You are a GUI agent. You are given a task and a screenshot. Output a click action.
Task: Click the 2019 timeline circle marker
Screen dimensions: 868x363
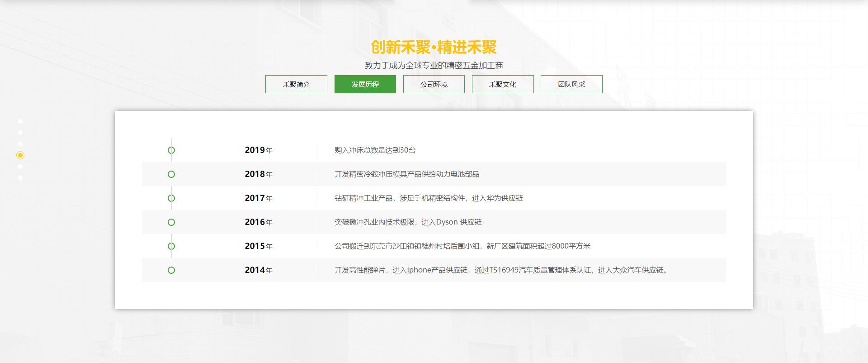pyautogui.click(x=171, y=150)
